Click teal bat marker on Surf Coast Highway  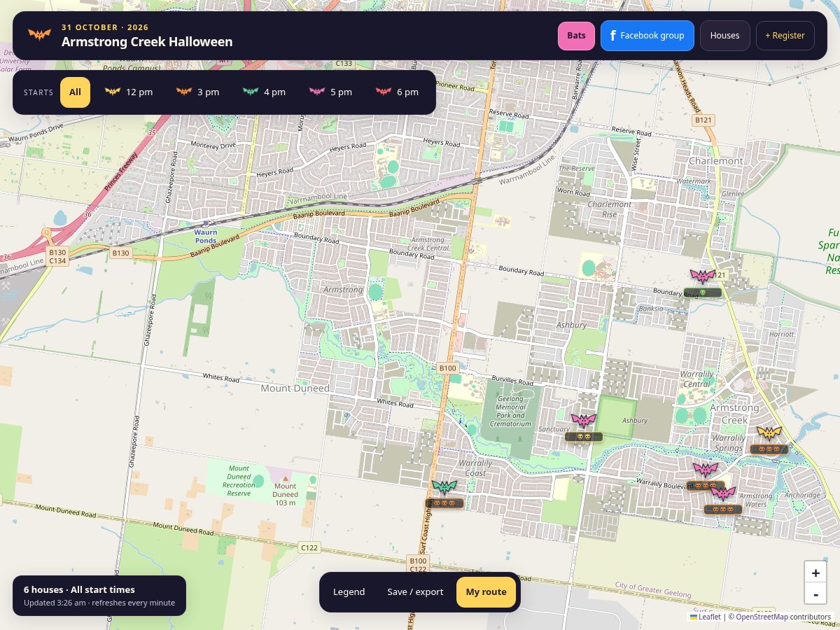pos(444,486)
